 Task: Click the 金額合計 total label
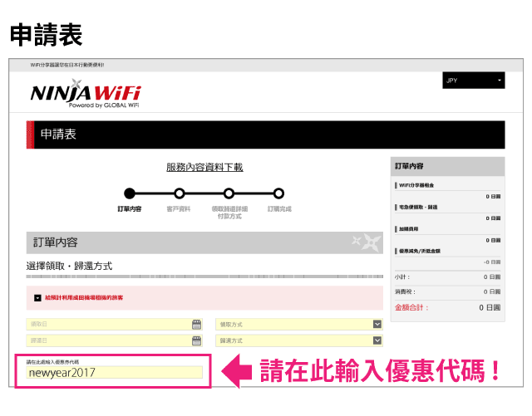[x=411, y=307]
